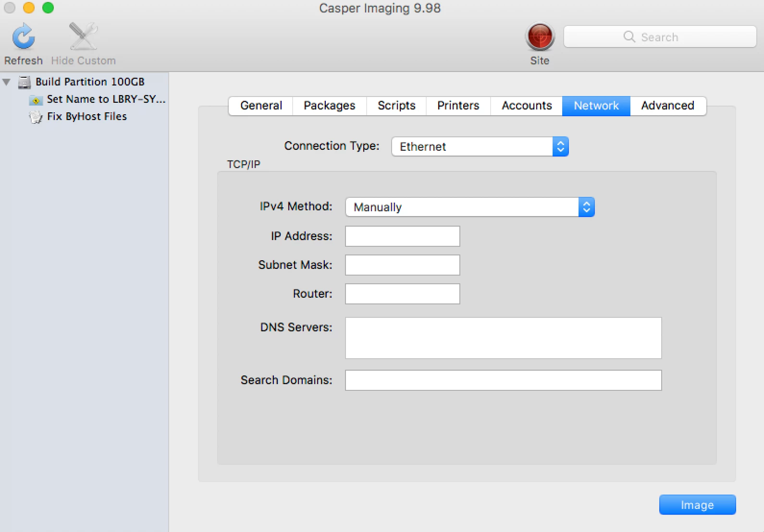764x532 pixels.
Task: Select 'Set Name to LBRY-SY...' row
Action: (84, 99)
